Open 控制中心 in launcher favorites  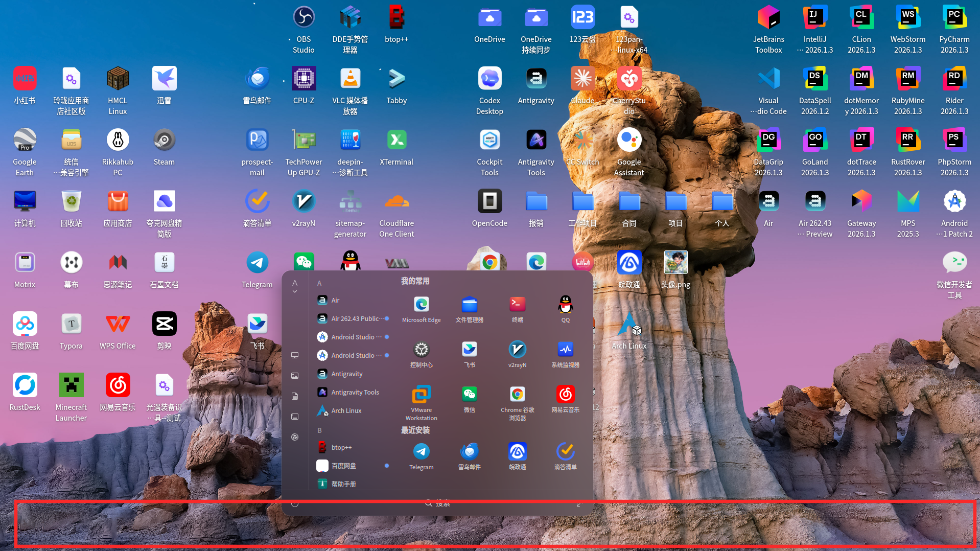(421, 354)
